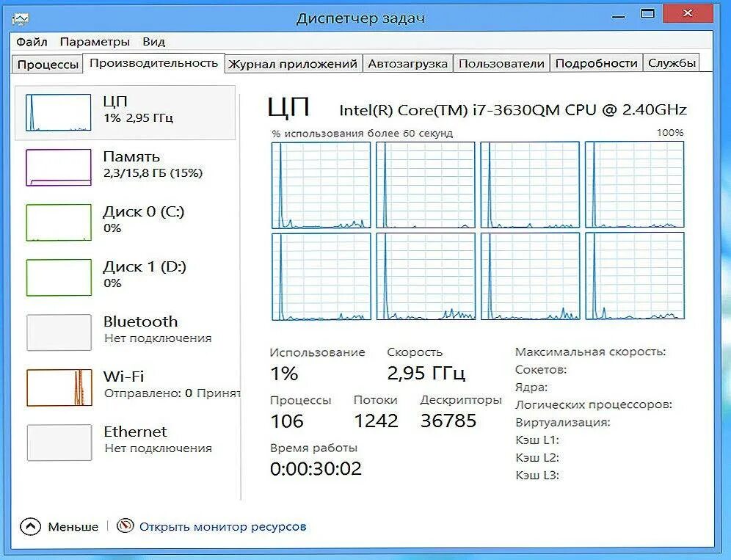Image resolution: width=731 pixels, height=560 pixels.
Task: Close the Диспетчер задач window
Action: coord(687,13)
